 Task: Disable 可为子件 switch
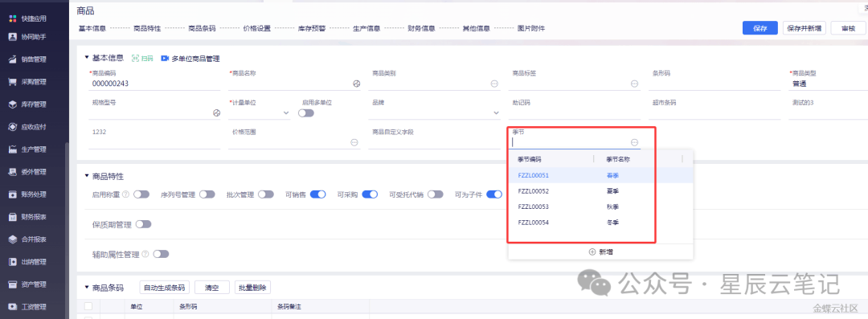tap(494, 194)
